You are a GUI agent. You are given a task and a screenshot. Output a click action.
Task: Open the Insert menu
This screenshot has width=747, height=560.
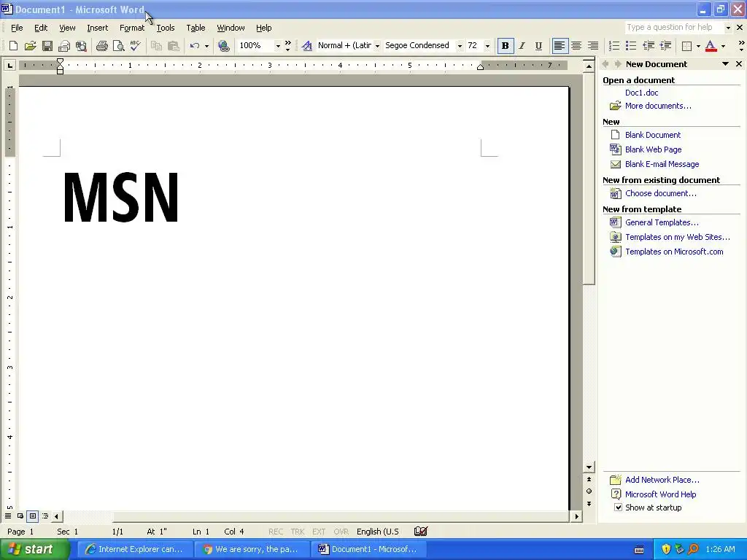pos(97,28)
